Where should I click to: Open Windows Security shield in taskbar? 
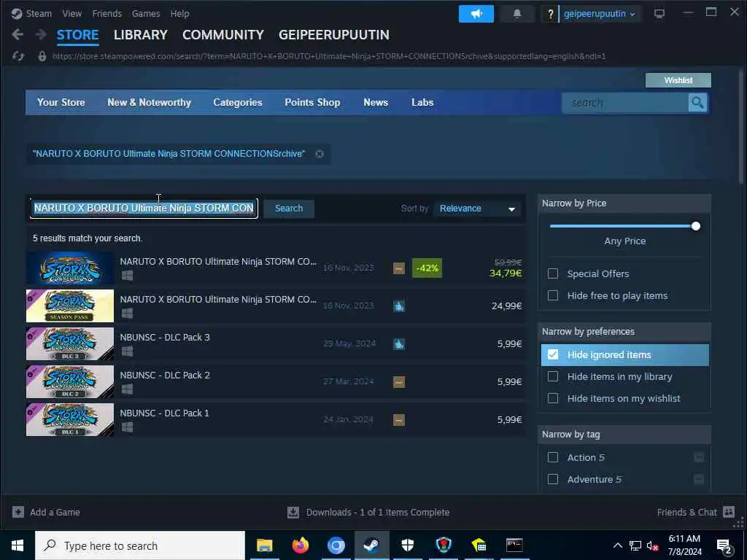pyautogui.click(x=407, y=545)
